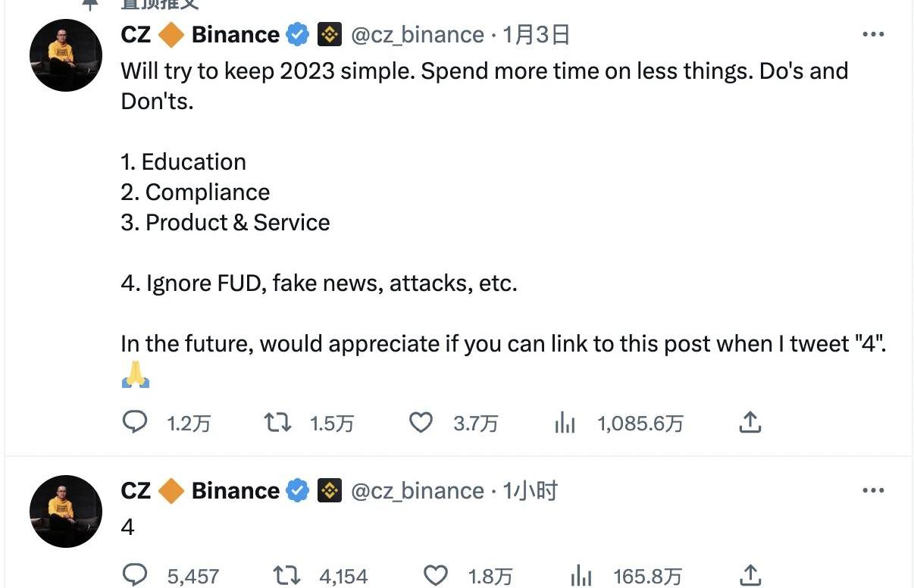The width and height of the screenshot is (914, 588).
Task: Click the 1小时 timestamp on second tweet
Action: pos(531,491)
